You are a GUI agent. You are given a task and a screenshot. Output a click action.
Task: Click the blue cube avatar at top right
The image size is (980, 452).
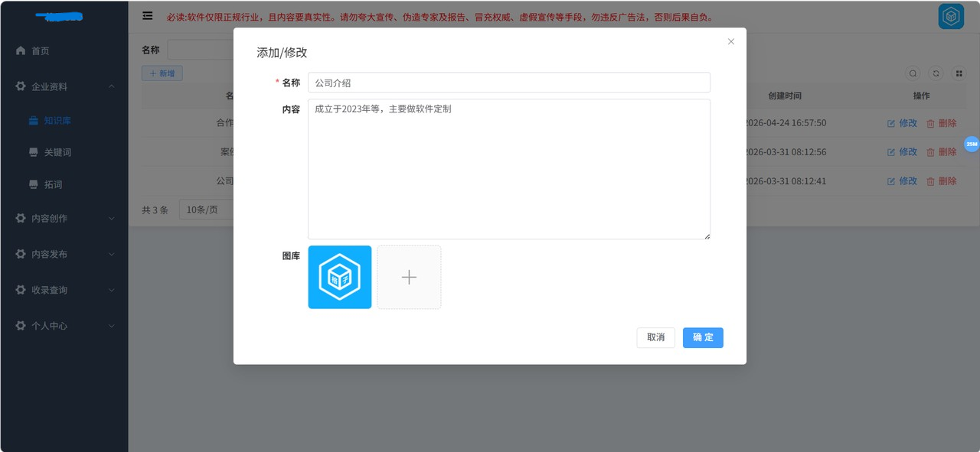951,16
